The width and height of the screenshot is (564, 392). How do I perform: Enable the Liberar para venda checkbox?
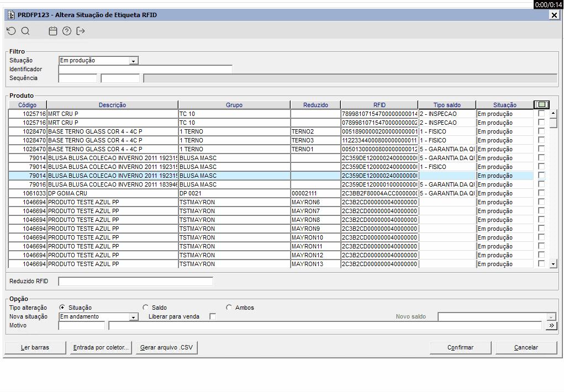click(x=213, y=316)
